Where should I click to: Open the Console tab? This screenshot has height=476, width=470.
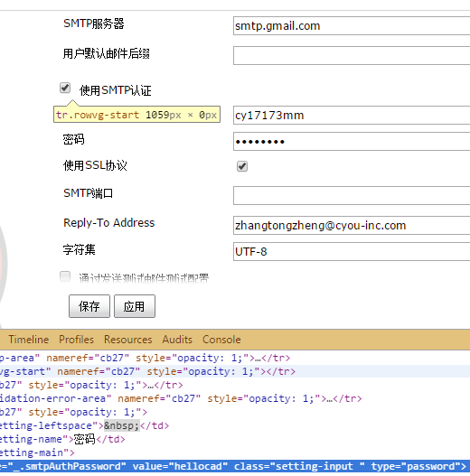point(221,340)
